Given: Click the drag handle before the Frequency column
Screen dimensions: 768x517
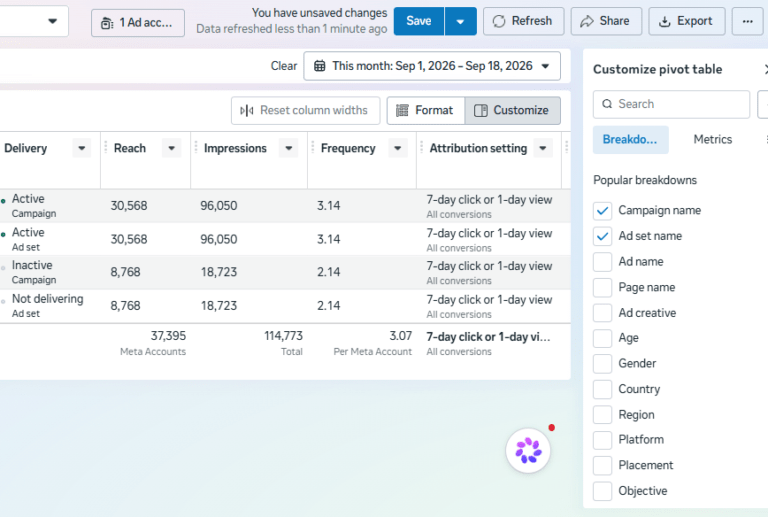Looking at the screenshot, I should [x=313, y=147].
